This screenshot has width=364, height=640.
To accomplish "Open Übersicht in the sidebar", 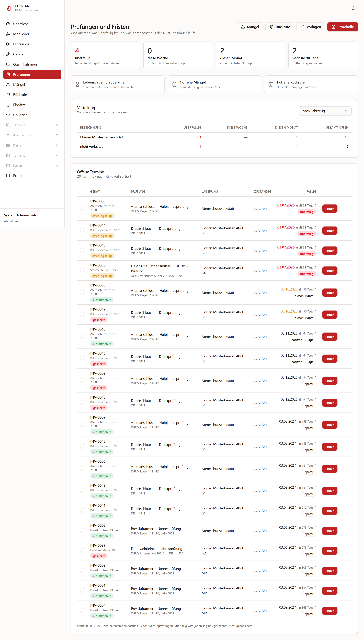I will point(32,24).
